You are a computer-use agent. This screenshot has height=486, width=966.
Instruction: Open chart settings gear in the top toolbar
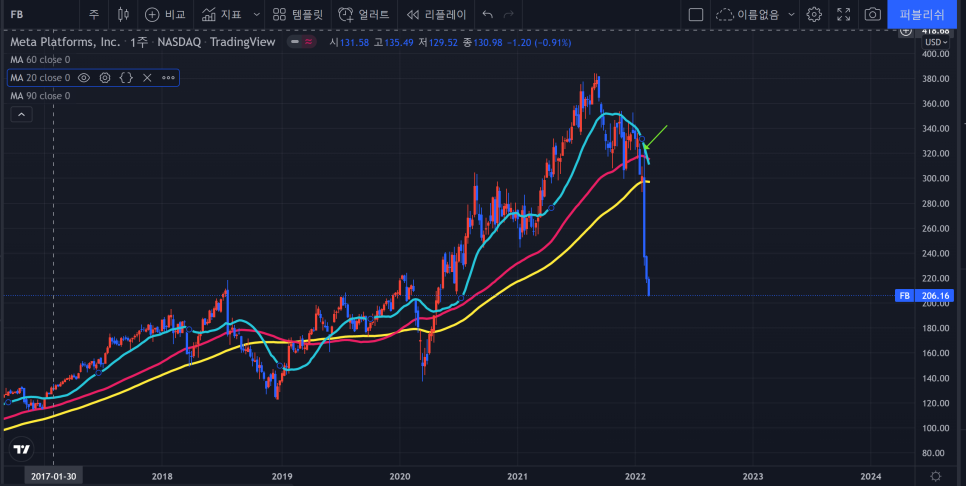(x=814, y=14)
